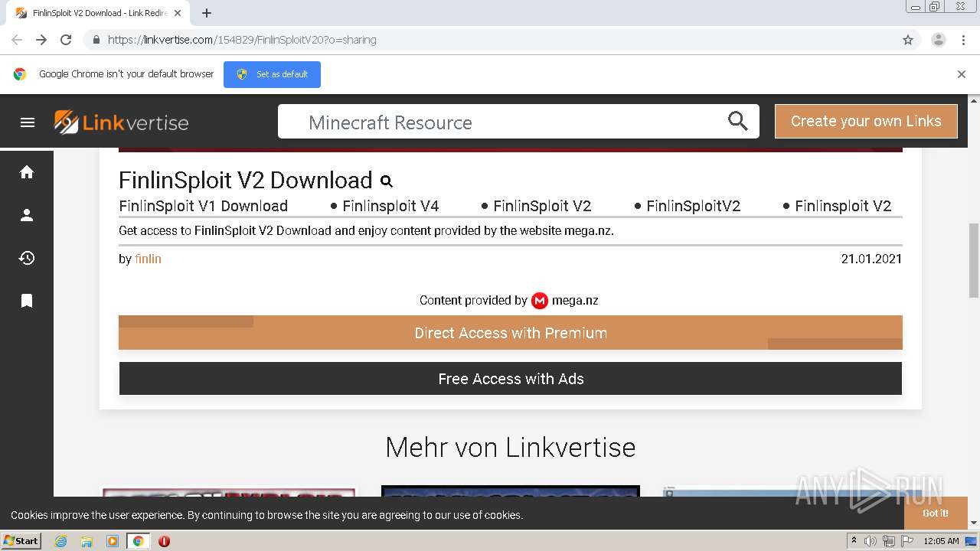This screenshot has height=551, width=980.
Task: Click magnifier icon beside FinlinSploit V2 Download title
Action: [387, 181]
